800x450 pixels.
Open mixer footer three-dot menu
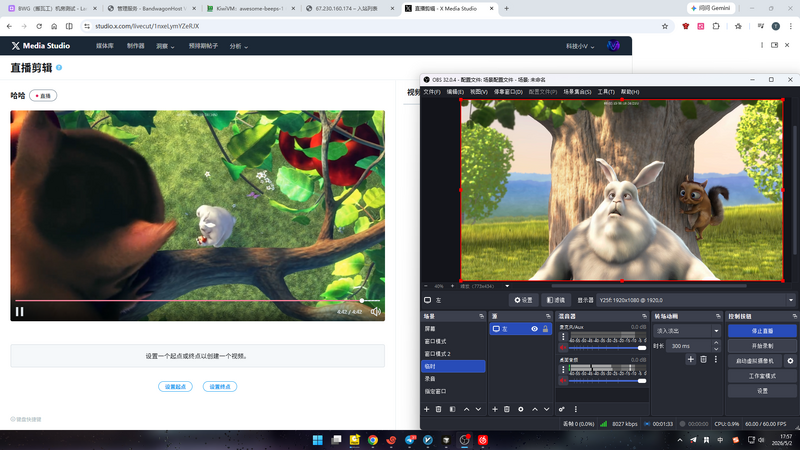(x=576, y=409)
